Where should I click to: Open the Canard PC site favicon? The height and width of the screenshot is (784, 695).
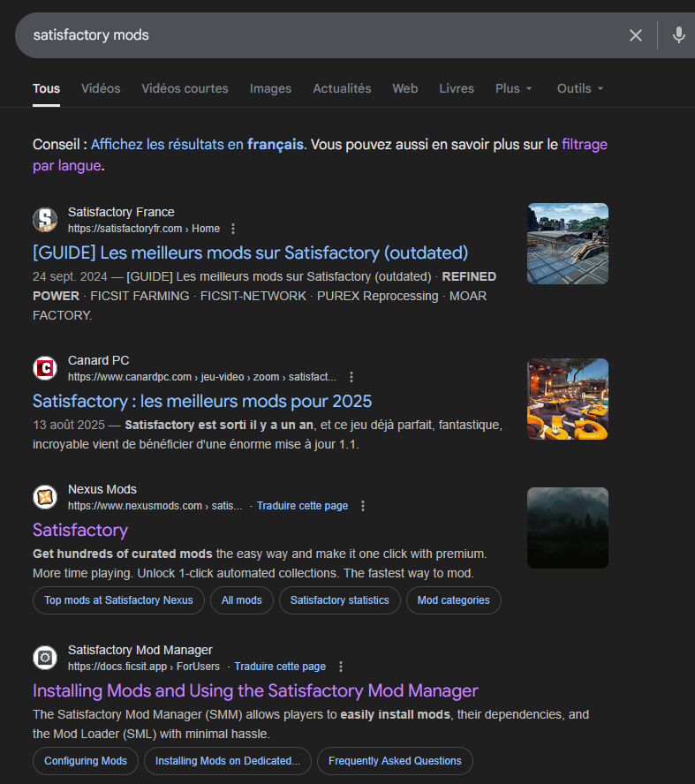pyautogui.click(x=45, y=368)
